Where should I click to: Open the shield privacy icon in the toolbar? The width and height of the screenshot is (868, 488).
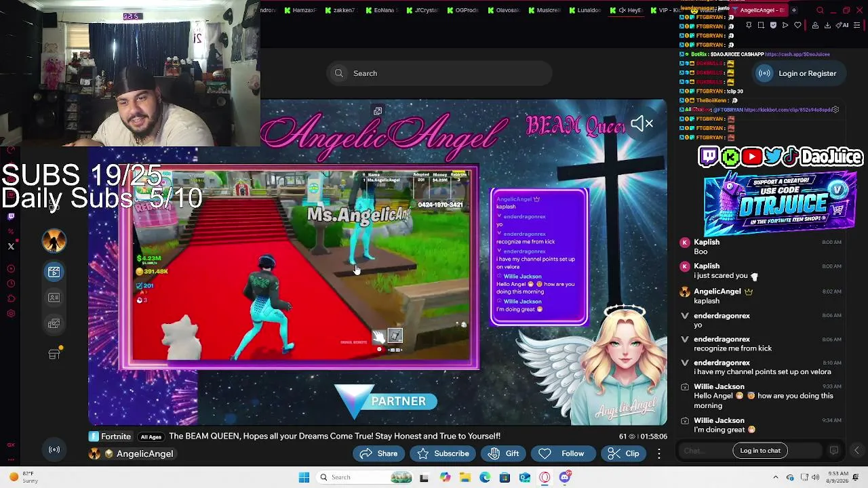click(x=773, y=25)
